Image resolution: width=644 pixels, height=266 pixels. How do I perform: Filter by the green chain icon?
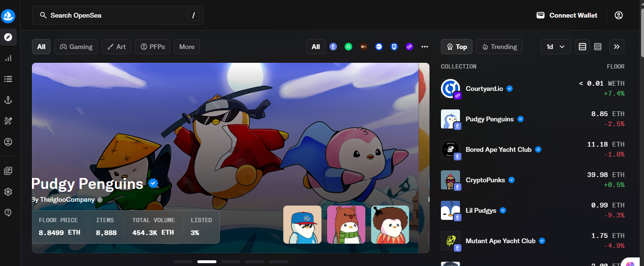(x=348, y=47)
